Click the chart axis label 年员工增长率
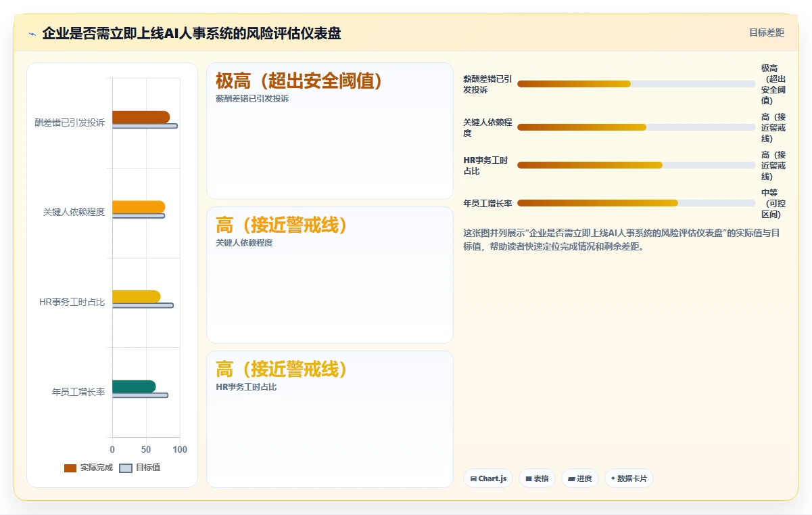This screenshot has width=812, height=515. coord(78,392)
